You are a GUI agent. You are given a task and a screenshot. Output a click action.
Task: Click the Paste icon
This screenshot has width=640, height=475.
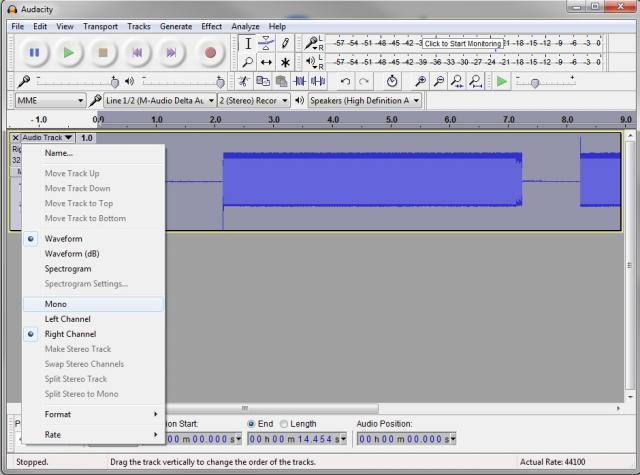pyautogui.click(x=281, y=82)
